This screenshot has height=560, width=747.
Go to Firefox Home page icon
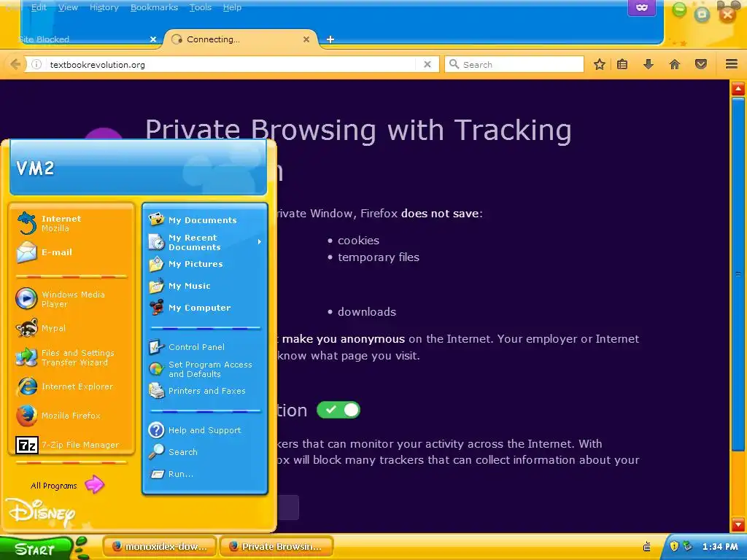[x=675, y=64]
